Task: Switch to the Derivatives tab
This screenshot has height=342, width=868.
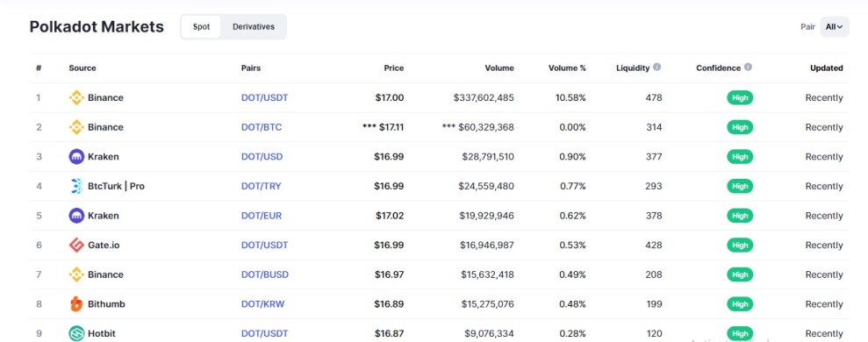Action: [x=253, y=26]
